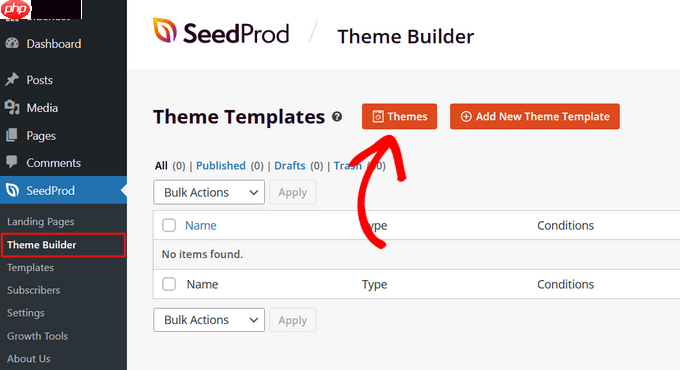Open the bottom Bulk Actions dropdown
680x370 pixels.
209,320
